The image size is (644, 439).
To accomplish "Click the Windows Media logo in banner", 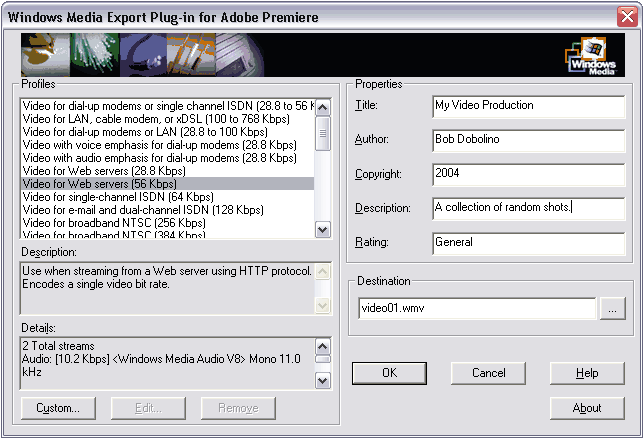I will 591,55.
